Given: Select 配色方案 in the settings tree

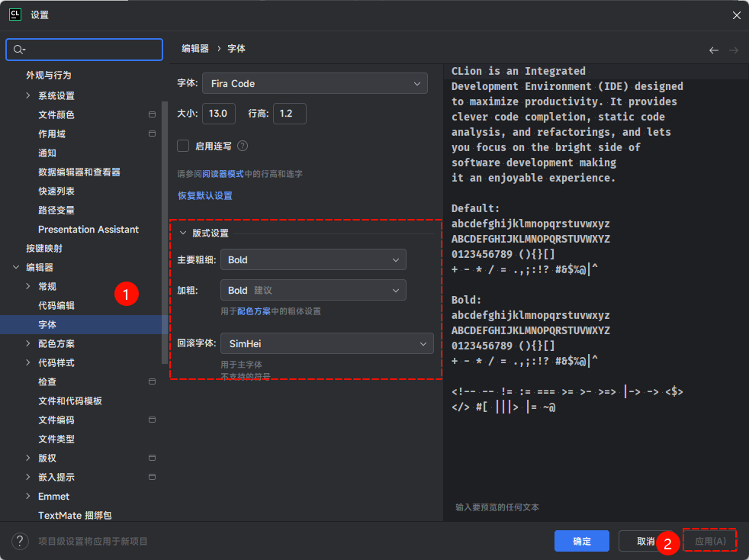Looking at the screenshot, I should (x=56, y=344).
